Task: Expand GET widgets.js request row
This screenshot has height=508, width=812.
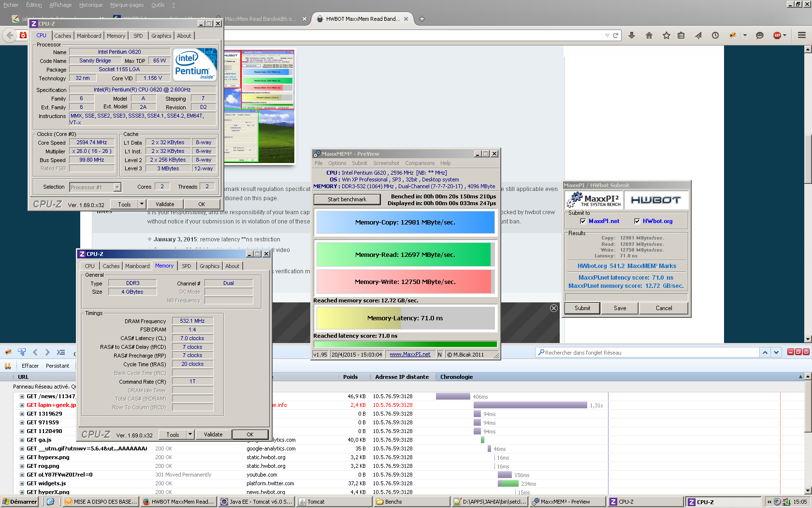Action: 22,483
